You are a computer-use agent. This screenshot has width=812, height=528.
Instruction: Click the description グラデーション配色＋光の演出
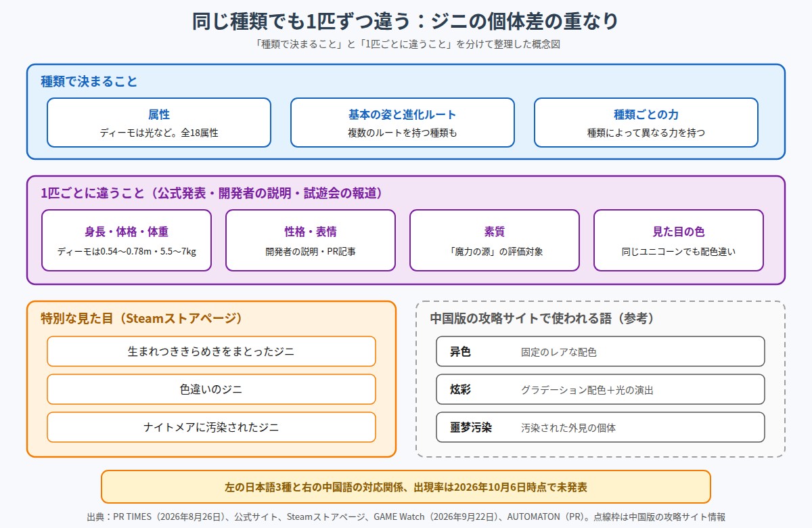[x=587, y=390]
